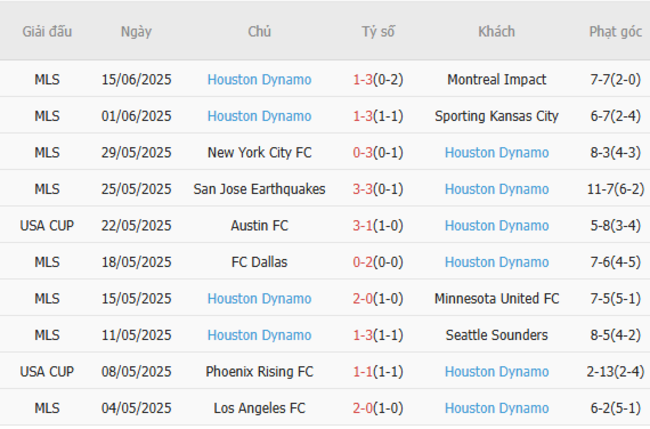Viewport: 650px width, 429px height.
Task: Click Austin FC team name
Action: click(x=259, y=226)
